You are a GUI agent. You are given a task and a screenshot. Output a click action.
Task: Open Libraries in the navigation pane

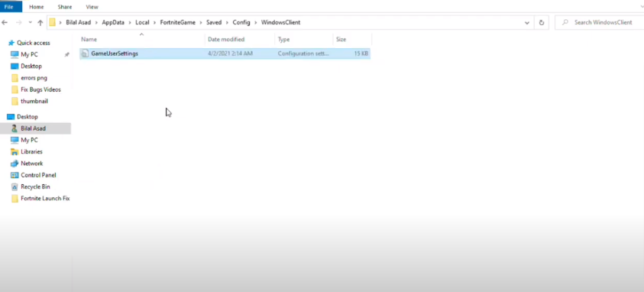tap(31, 151)
